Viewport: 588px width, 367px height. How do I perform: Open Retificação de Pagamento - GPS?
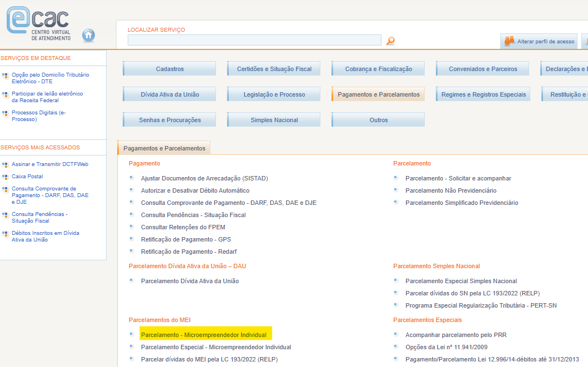tap(186, 239)
